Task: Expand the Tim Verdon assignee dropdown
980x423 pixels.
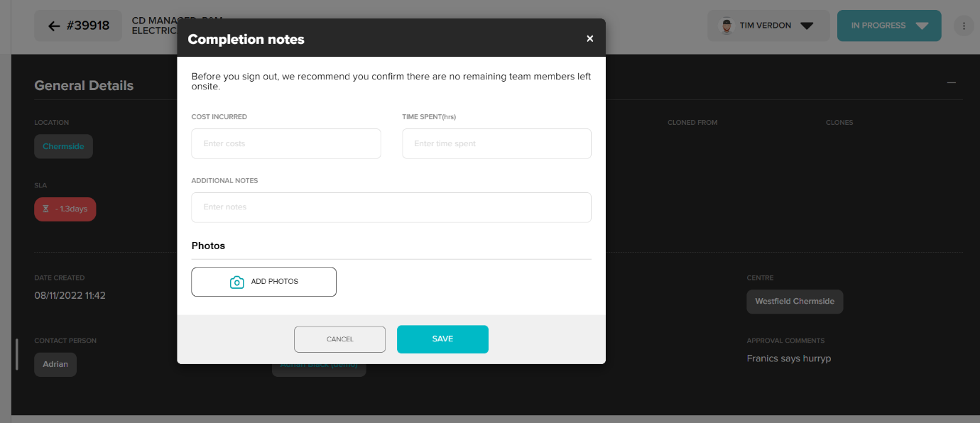Action: coord(806,26)
